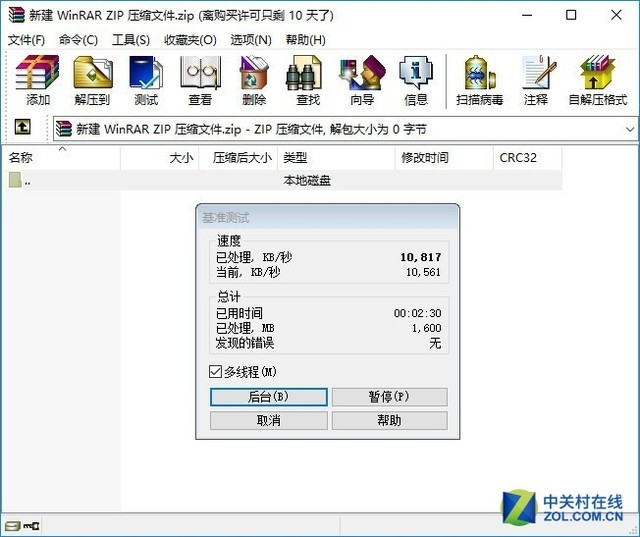Toggle the Multithreading (多线程) checkbox
The width and height of the screenshot is (640, 537).
pyautogui.click(x=215, y=371)
